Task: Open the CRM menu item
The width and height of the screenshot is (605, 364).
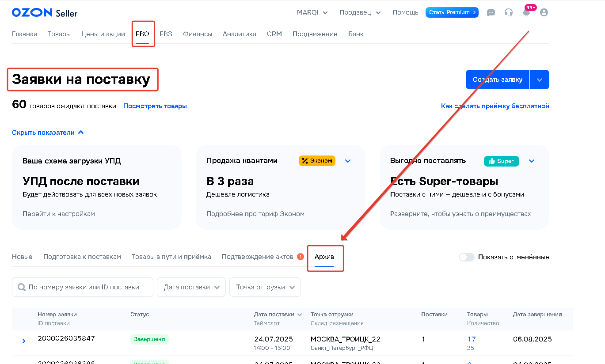Action: click(274, 34)
